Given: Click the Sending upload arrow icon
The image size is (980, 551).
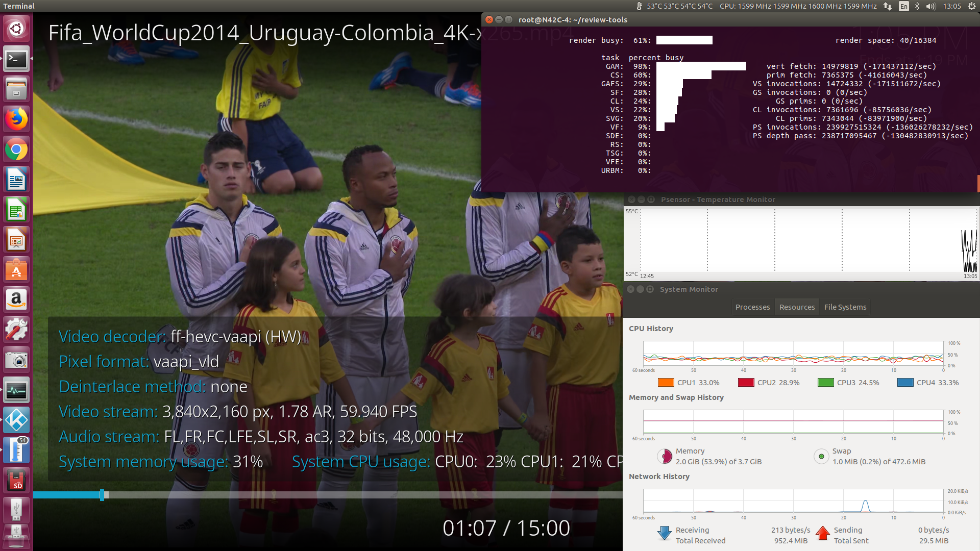Looking at the screenshot, I should [x=823, y=533].
